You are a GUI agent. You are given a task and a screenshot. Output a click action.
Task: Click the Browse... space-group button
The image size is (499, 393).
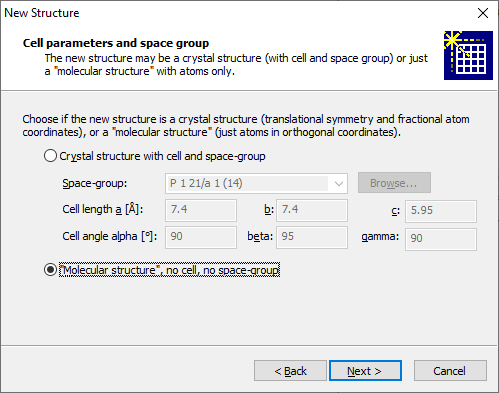(x=394, y=183)
